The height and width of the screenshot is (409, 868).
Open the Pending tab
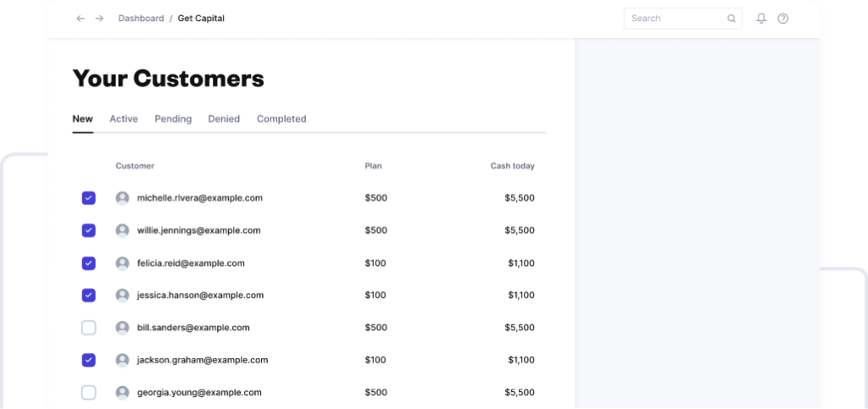pos(173,119)
